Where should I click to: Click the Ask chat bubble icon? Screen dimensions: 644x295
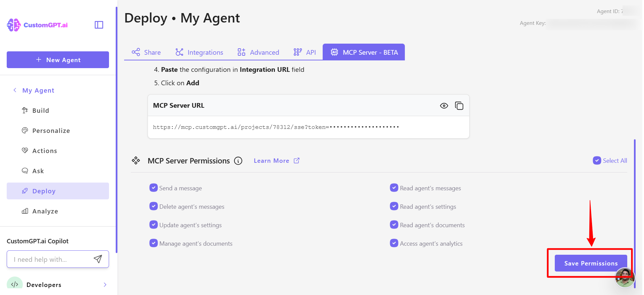pyautogui.click(x=25, y=170)
